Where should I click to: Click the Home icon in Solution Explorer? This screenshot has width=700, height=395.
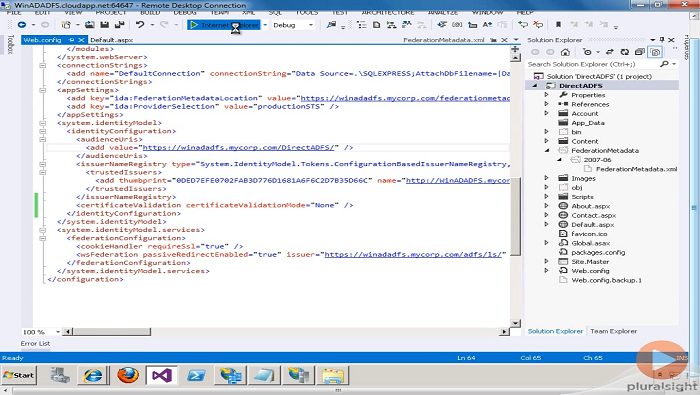click(565, 52)
